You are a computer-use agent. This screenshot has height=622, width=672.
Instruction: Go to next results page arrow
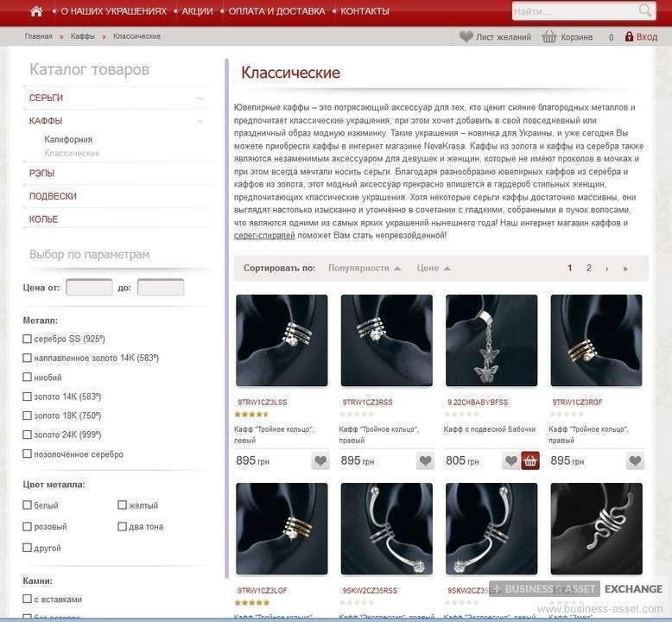pyautogui.click(x=606, y=269)
